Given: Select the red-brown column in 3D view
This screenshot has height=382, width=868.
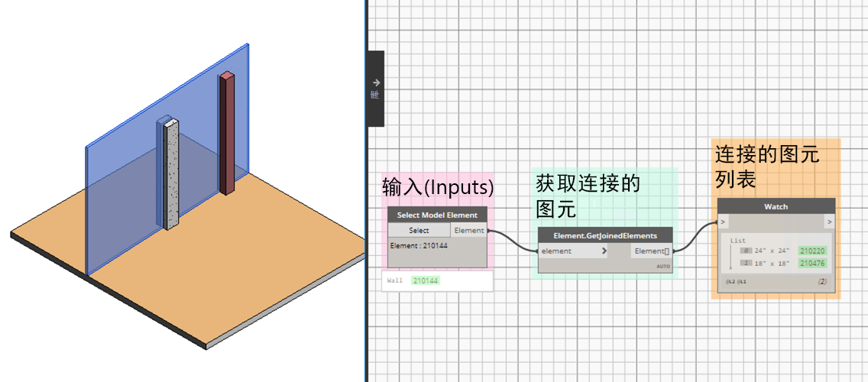Looking at the screenshot, I should coord(226,133).
